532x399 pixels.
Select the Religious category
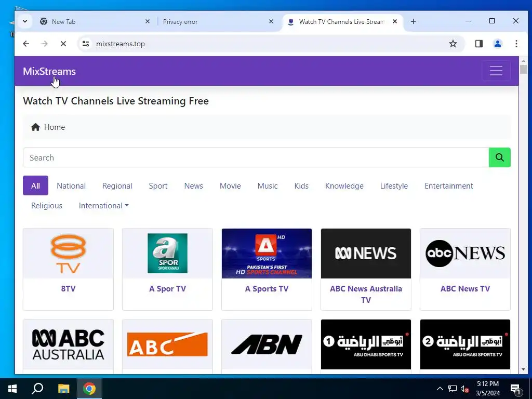(47, 206)
